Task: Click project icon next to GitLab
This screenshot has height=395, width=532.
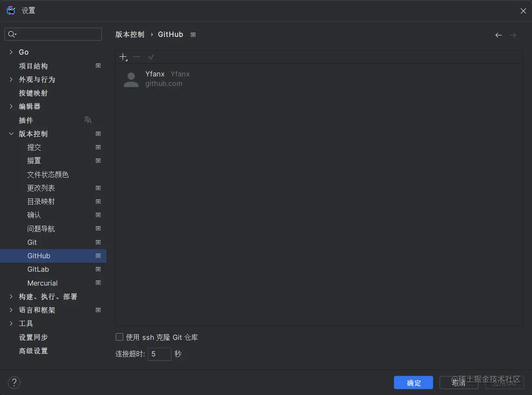Action: coord(98,269)
